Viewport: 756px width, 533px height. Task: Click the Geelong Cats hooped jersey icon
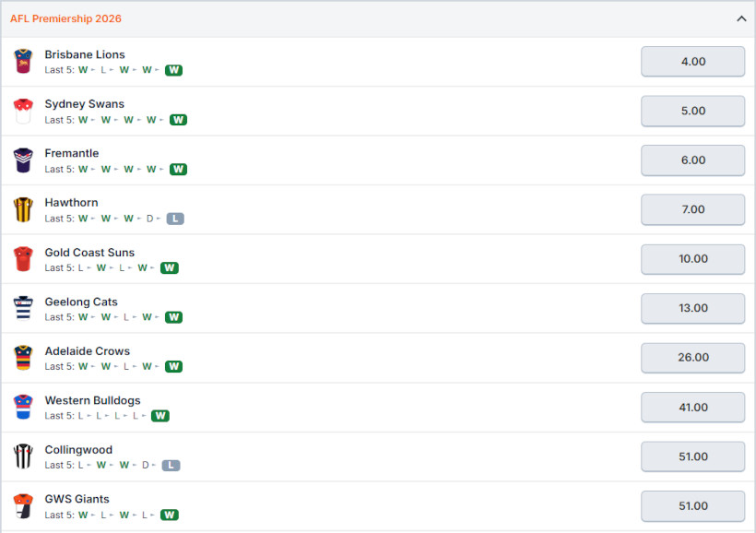[x=23, y=308]
